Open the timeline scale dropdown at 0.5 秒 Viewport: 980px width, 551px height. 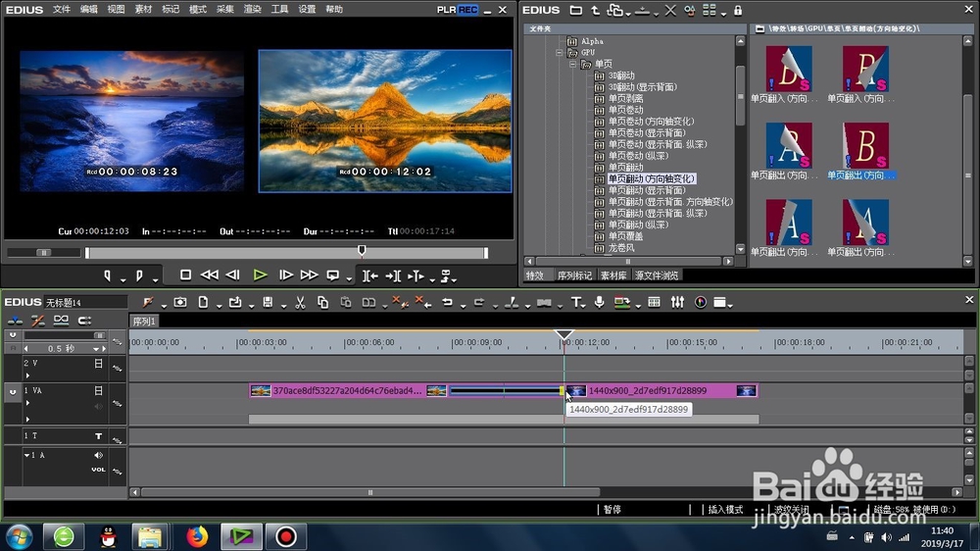coord(96,349)
